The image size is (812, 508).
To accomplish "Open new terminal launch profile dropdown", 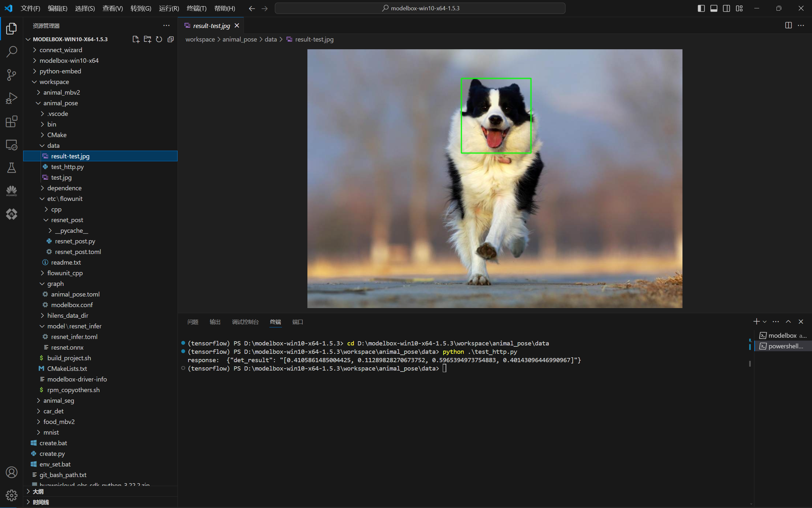I will (765, 322).
